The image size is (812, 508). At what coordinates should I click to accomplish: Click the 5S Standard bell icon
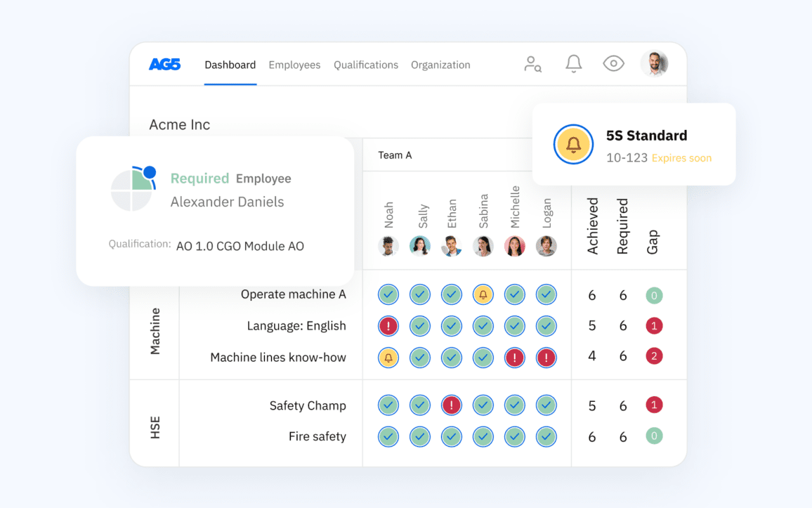point(574,145)
